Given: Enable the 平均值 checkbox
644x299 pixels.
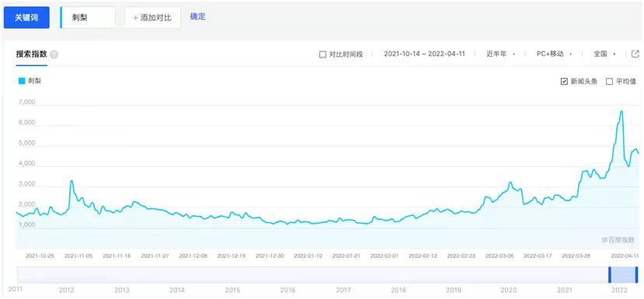Looking at the screenshot, I should coord(610,82).
